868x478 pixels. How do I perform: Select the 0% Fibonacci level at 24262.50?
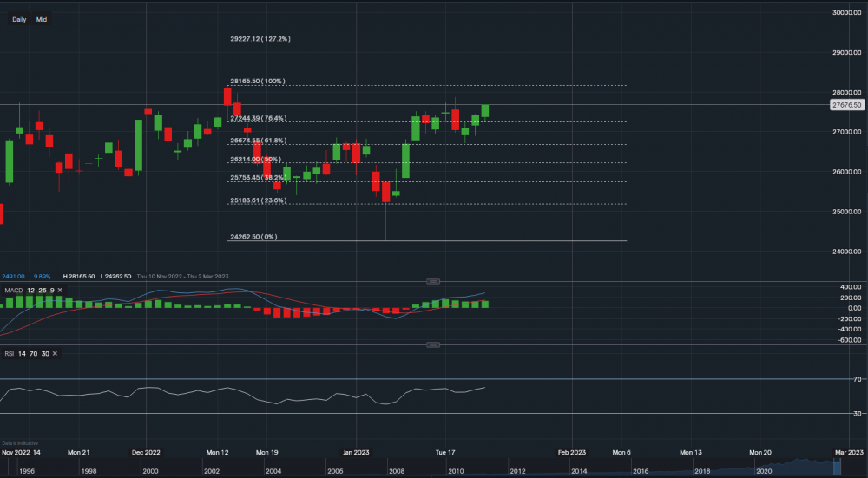253,237
